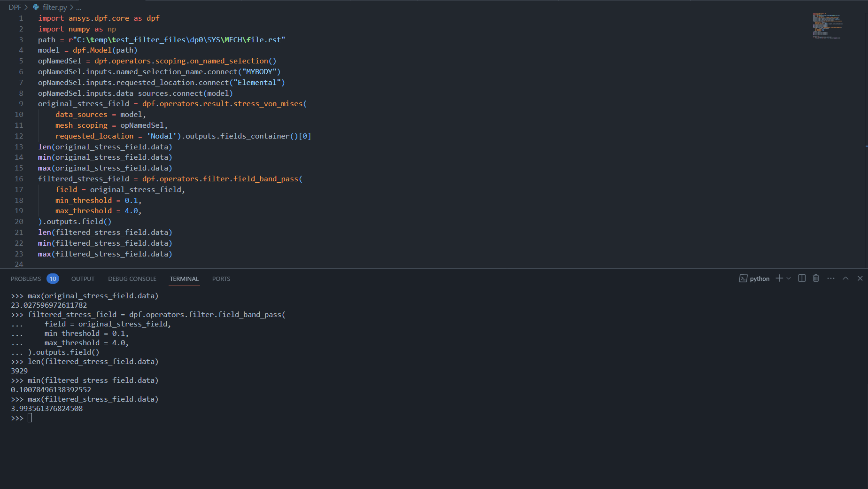Viewport: 868px width, 489px height.
Task: Click line number 16 in gutter
Action: 19,179
